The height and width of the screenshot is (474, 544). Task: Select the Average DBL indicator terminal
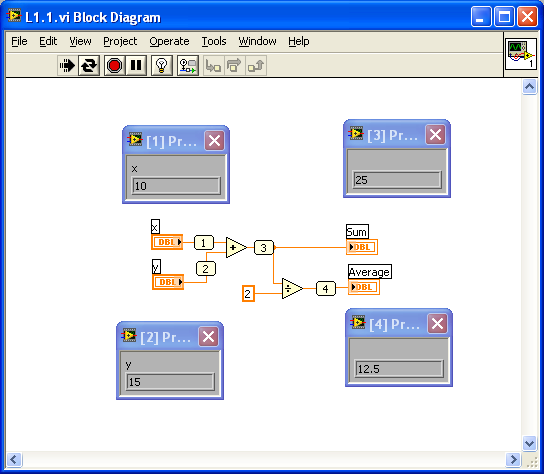tap(364, 287)
